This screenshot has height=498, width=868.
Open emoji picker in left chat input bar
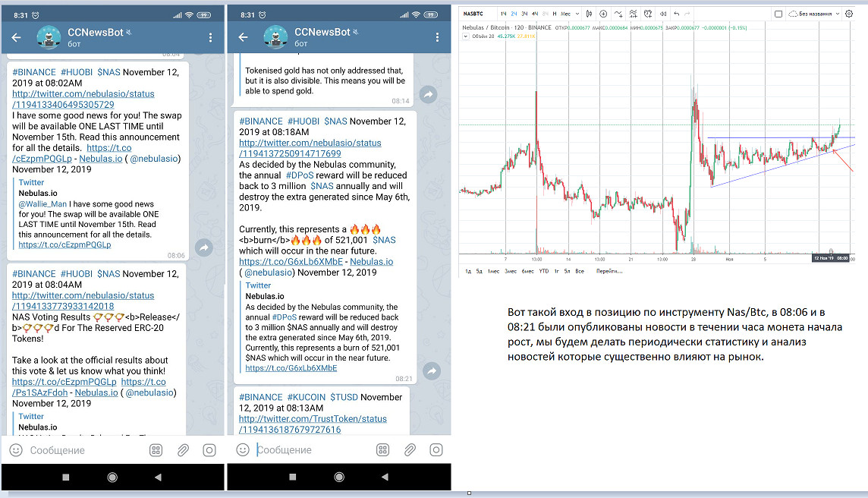[x=16, y=450]
